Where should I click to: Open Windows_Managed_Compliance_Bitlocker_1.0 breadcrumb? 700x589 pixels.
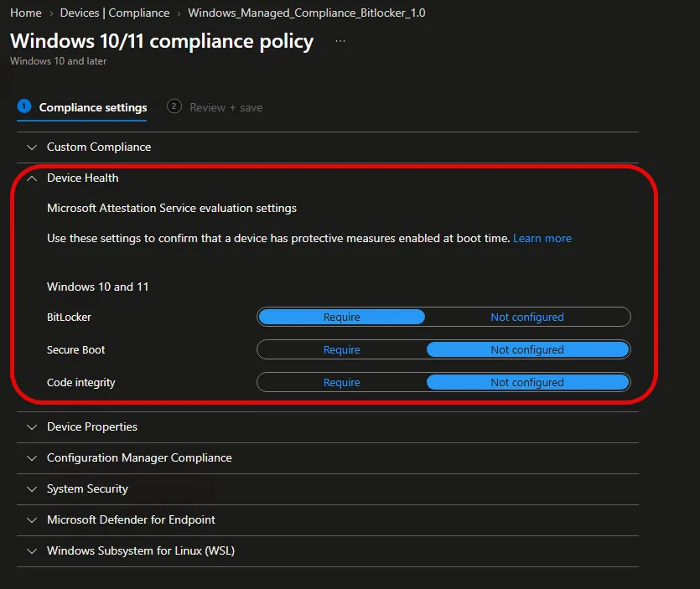pos(307,13)
